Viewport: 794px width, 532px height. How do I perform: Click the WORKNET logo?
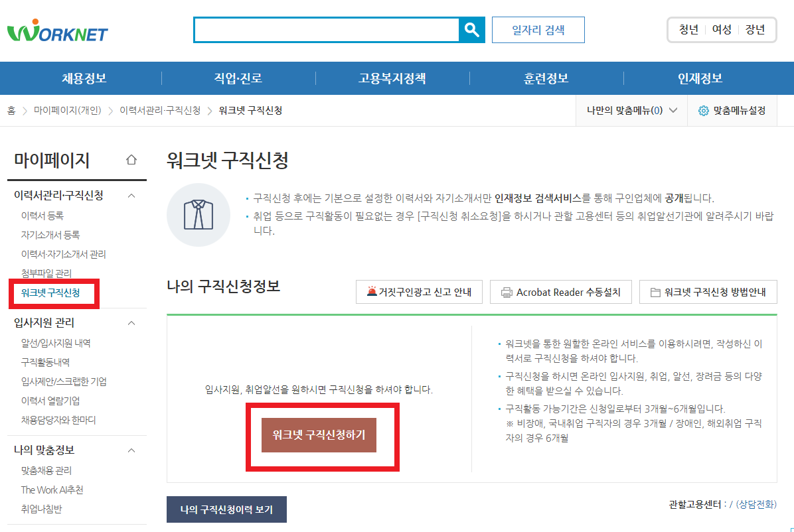pyautogui.click(x=57, y=31)
